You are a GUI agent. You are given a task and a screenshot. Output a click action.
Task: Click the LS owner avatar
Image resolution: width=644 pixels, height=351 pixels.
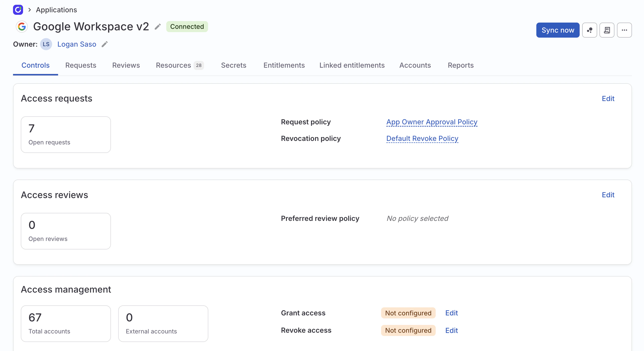(x=46, y=44)
